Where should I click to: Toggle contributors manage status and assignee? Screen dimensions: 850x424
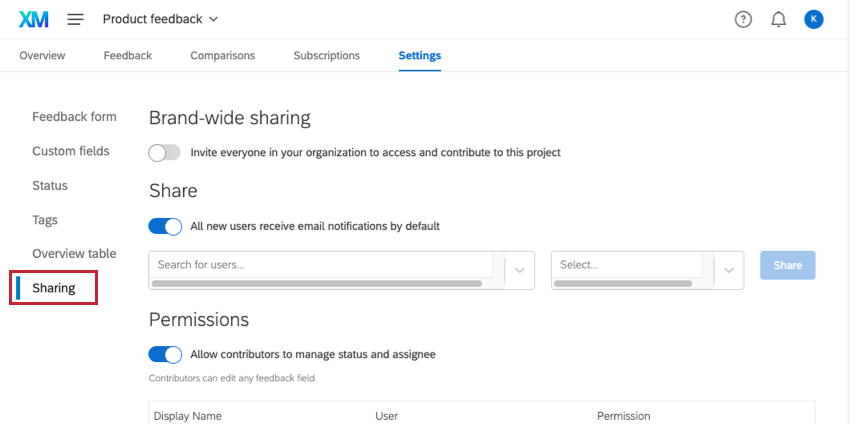point(165,354)
